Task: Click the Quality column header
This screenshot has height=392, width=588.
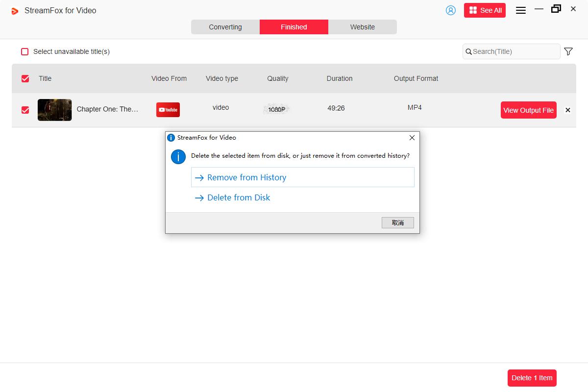Action: (x=278, y=78)
